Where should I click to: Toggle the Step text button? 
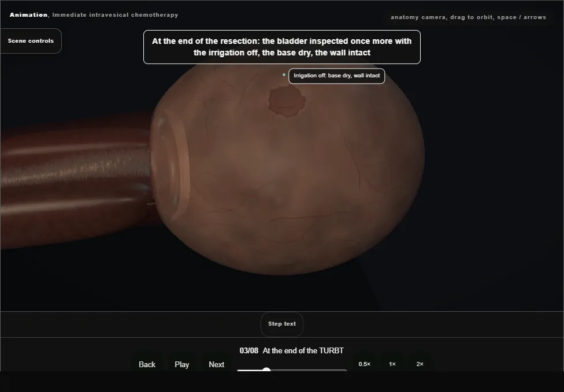tap(282, 324)
